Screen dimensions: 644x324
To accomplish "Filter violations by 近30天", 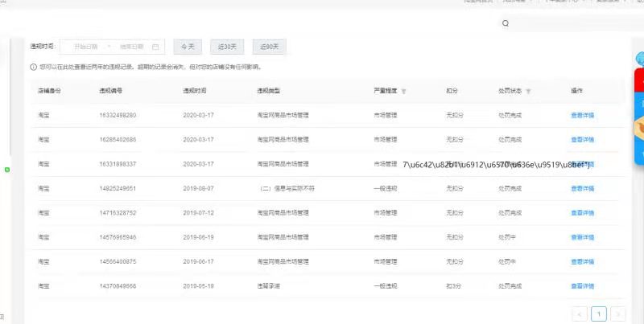I will (227, 47).
